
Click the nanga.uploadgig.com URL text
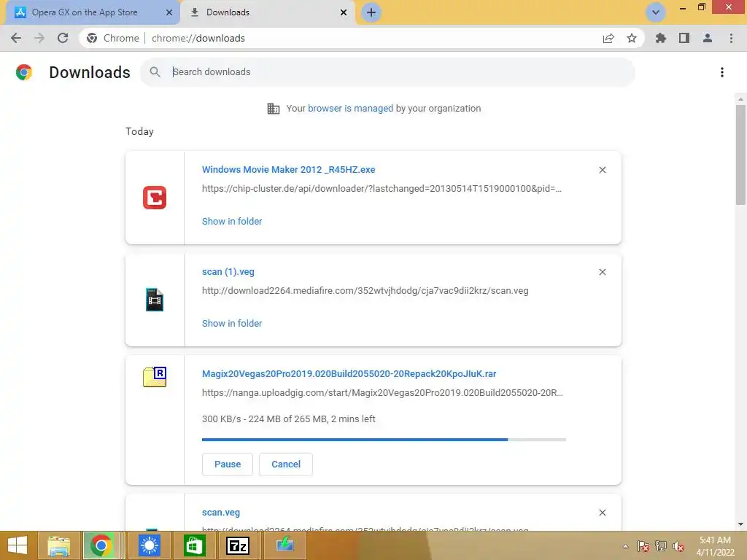tap(382, 393)
